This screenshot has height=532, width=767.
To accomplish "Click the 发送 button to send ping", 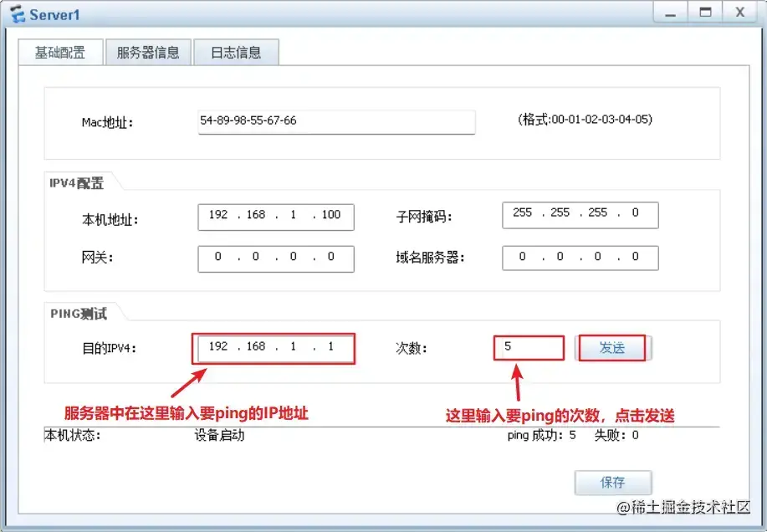I will tap(612, 348).
